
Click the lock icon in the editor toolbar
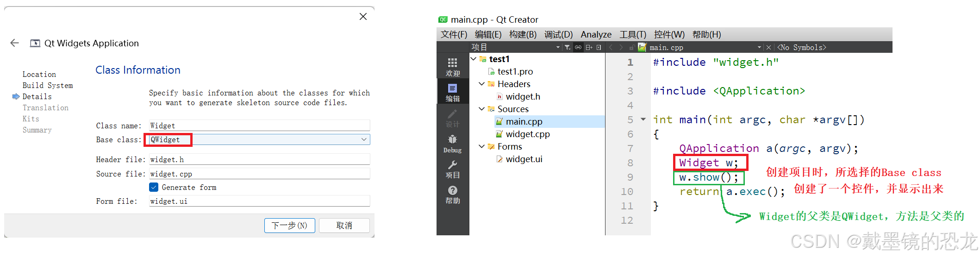632,47
